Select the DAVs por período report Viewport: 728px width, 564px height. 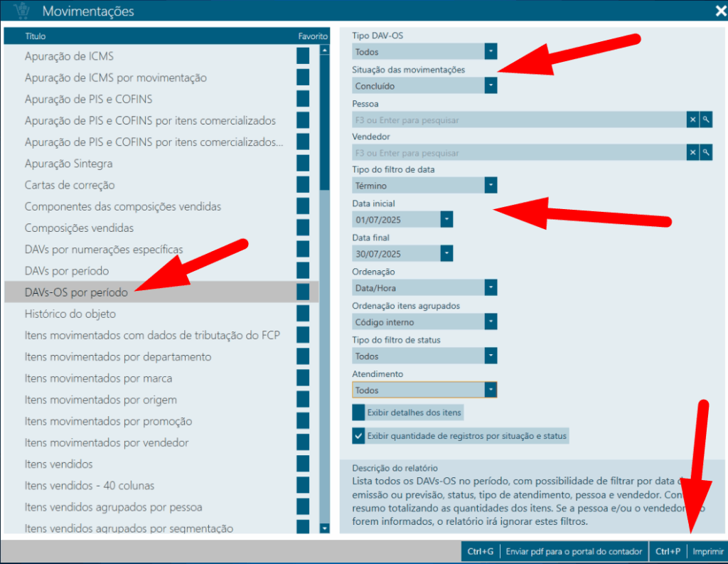point(67,271)
